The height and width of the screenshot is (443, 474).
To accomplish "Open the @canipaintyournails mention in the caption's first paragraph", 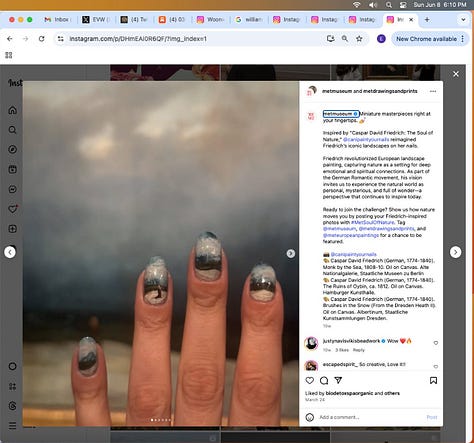I will (366, 139).
